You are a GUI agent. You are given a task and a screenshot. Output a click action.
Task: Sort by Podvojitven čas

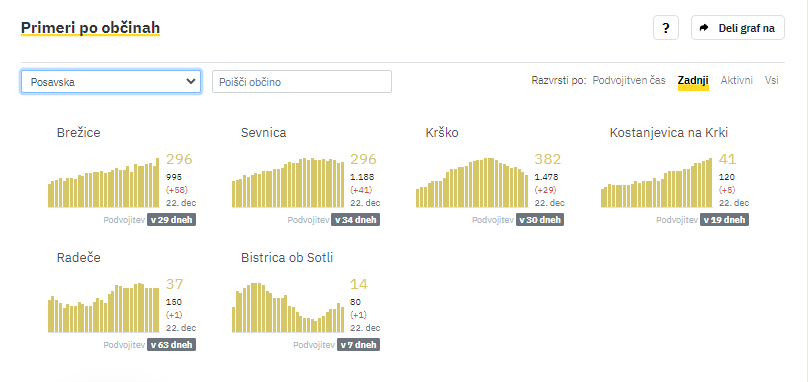coord(629,80)
